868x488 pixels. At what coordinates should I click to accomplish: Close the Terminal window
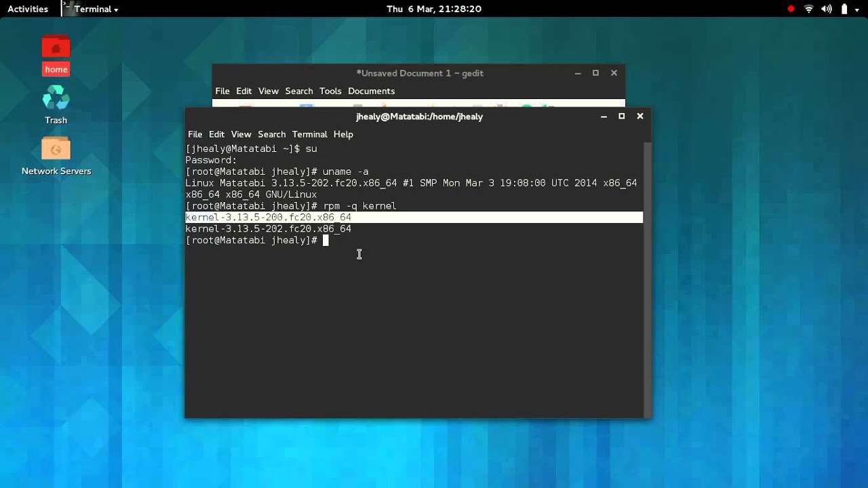[639, 117]
